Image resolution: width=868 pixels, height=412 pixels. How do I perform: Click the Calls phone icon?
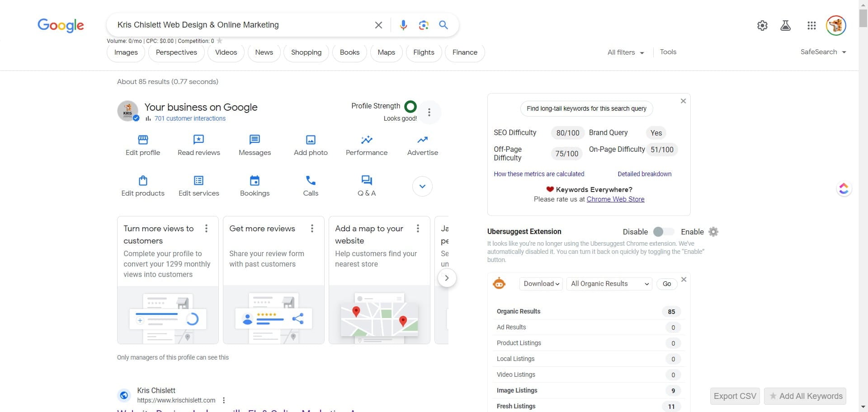[311, 181]
